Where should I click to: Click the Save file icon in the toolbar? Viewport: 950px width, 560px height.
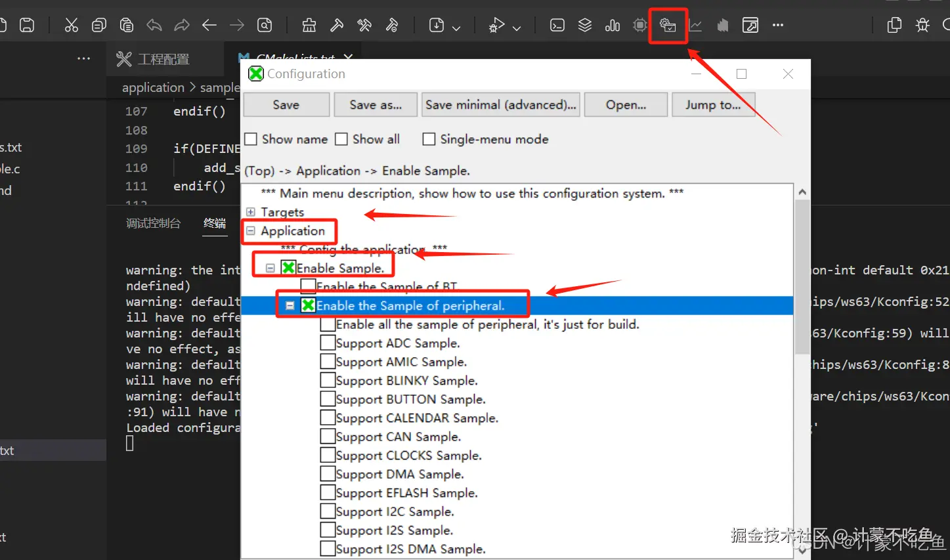click(27, 25)
